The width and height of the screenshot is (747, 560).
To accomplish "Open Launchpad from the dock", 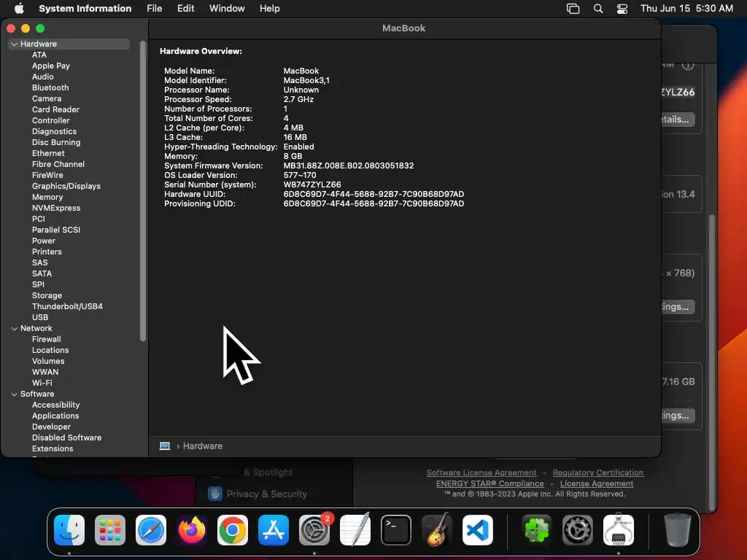I will pyautogui.click(x=110, y=530).
